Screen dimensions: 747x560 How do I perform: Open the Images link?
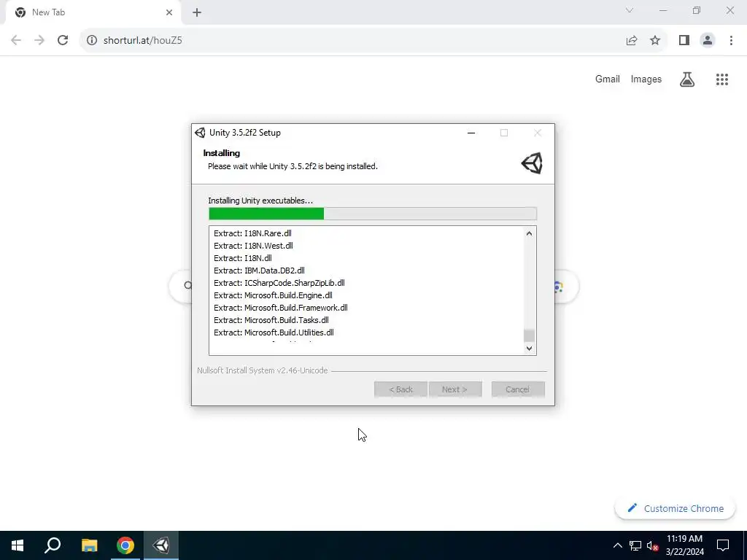646,79
